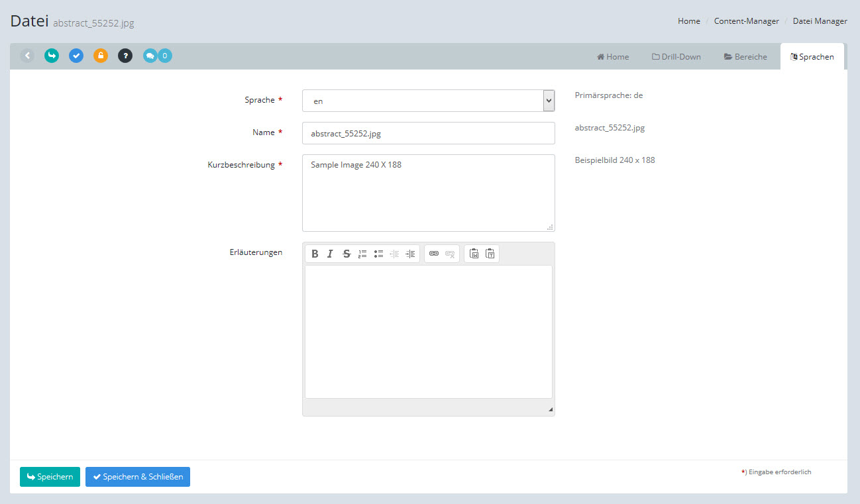Click into the Kurzbeschreibung text area
The height and width of the screenshot is (504, 860).
(428, 193)
